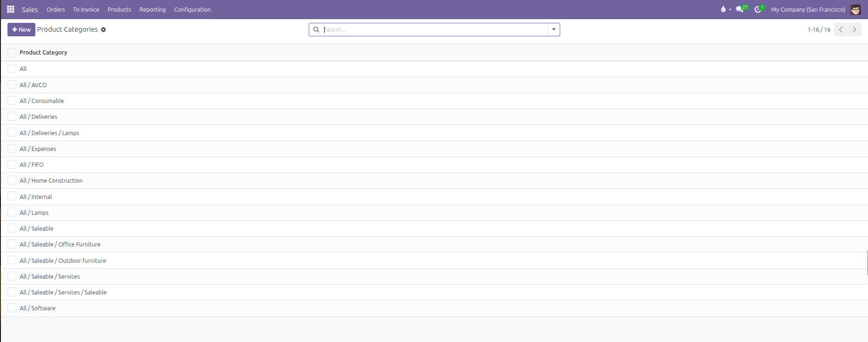Click the gear icon beside Product Categories
Viewport: 868px width, 342px height.
(x=103, y=29)
